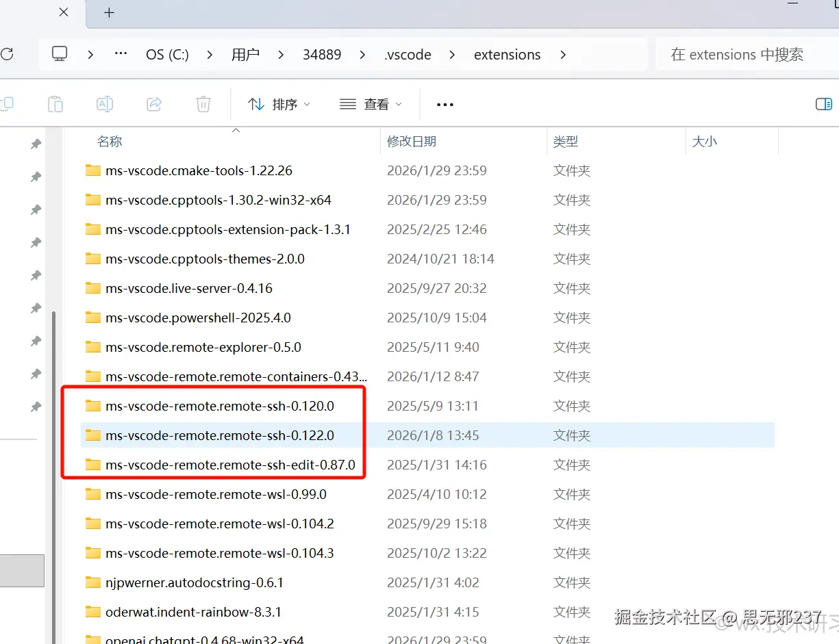Click the delete trash icon
Viewport: 839px width, 644px height.
203,104
